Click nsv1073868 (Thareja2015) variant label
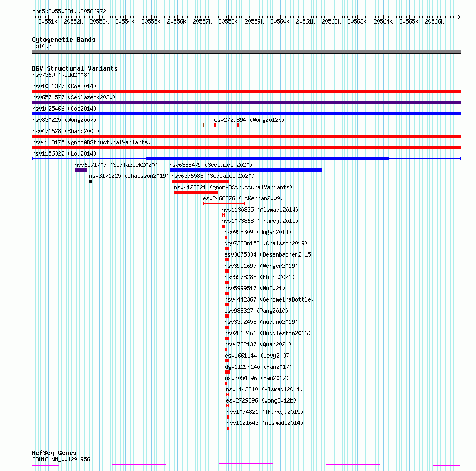 coord(260,221)
